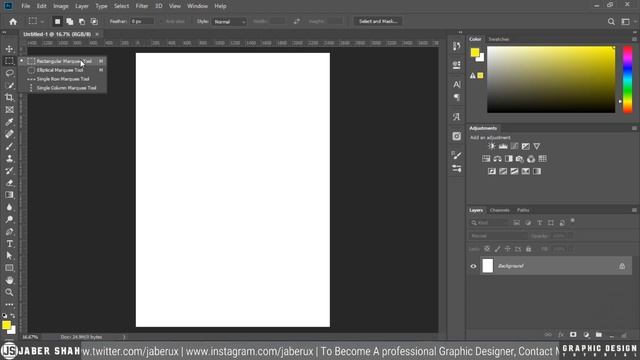This screenshot has width=640, height=360.
Task: Open the File menu
Action: (26, 6)
